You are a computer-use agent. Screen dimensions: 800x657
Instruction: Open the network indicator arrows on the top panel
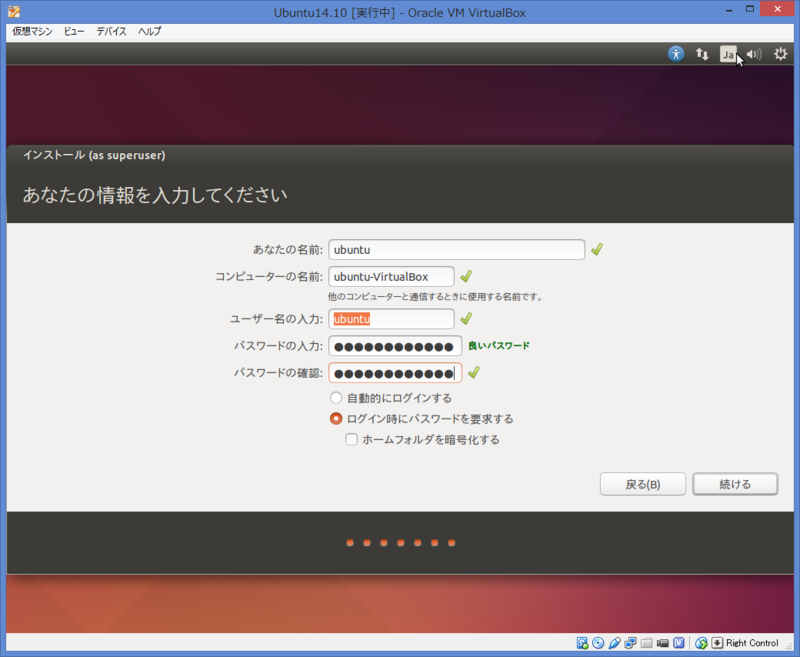click(x=701, y=54)
